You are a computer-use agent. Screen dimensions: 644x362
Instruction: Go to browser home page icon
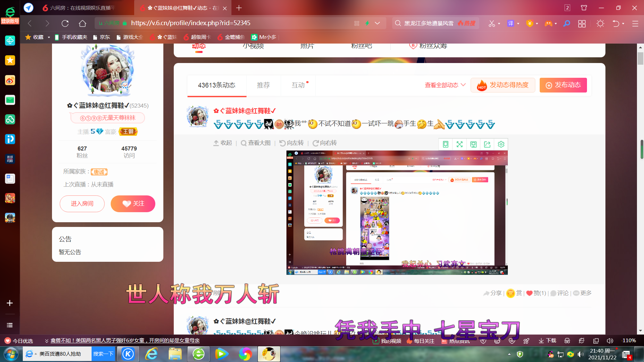click(83, 23)
